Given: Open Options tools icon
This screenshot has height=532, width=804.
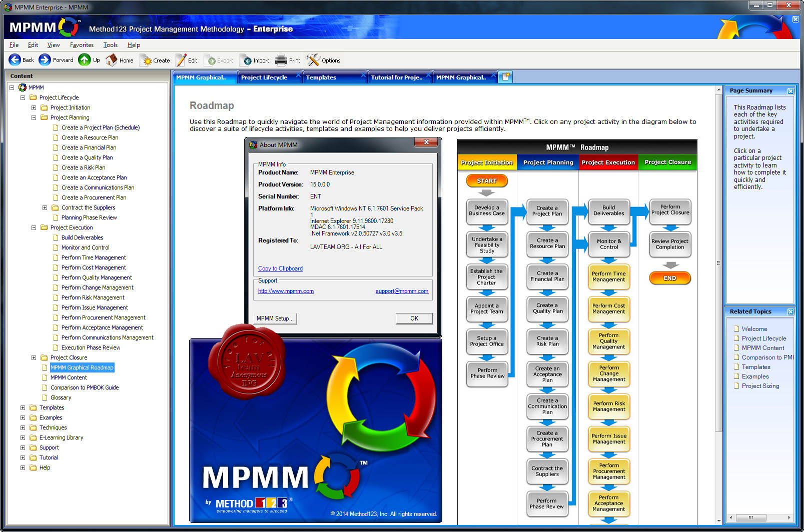Looking at the screenshot, I should pos(313,60).
